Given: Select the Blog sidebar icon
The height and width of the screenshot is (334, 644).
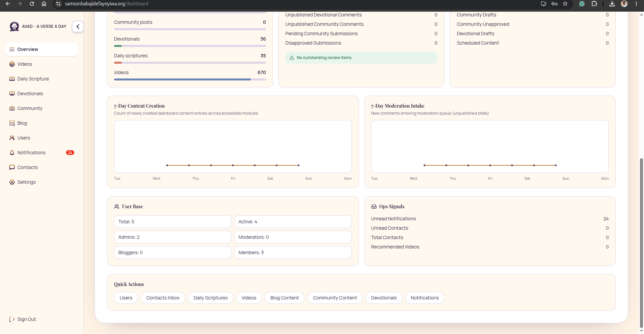Looking at the screenshot, I should [12, 123].
